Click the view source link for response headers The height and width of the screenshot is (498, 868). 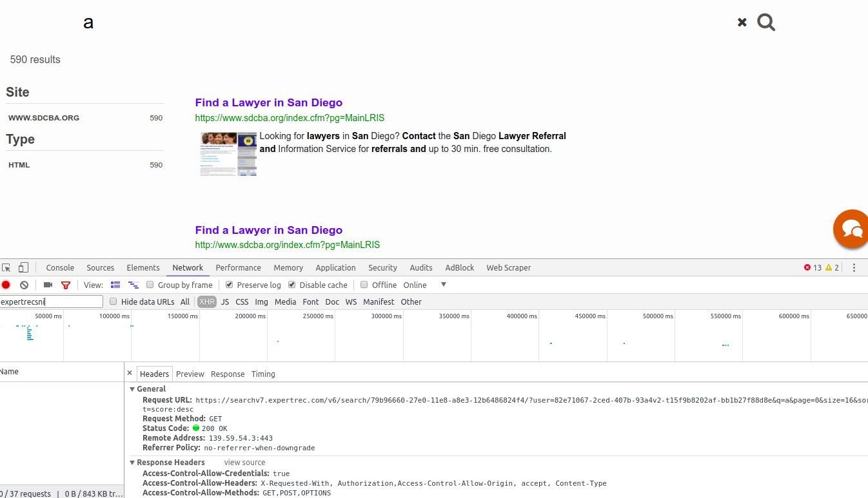tap(244, 462)
